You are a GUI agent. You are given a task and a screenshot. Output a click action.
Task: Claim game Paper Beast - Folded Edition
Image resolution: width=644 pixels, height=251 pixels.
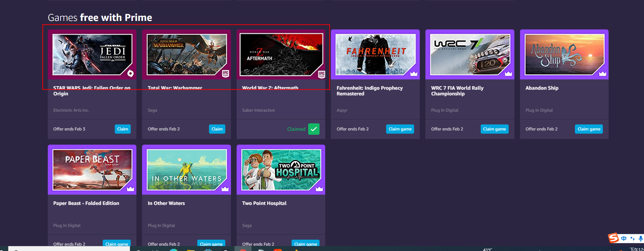coord(117,243)
